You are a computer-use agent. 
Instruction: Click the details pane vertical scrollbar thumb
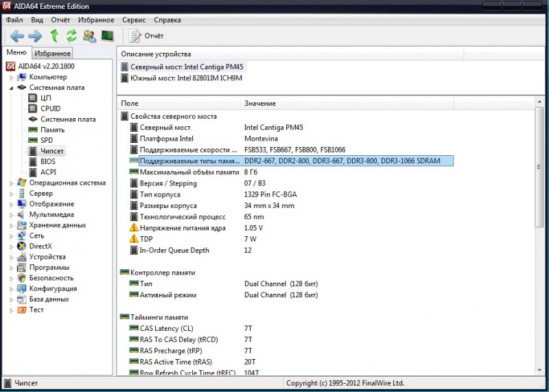click(539, 168)
